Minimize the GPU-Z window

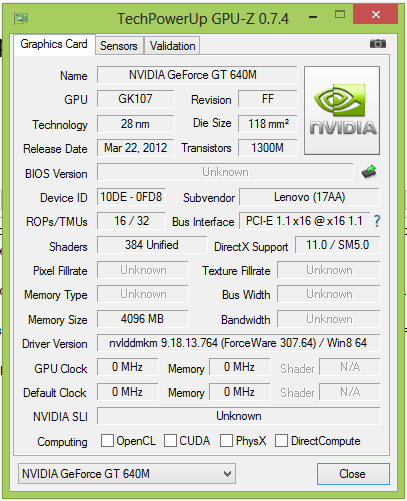(x=313, y=17)
